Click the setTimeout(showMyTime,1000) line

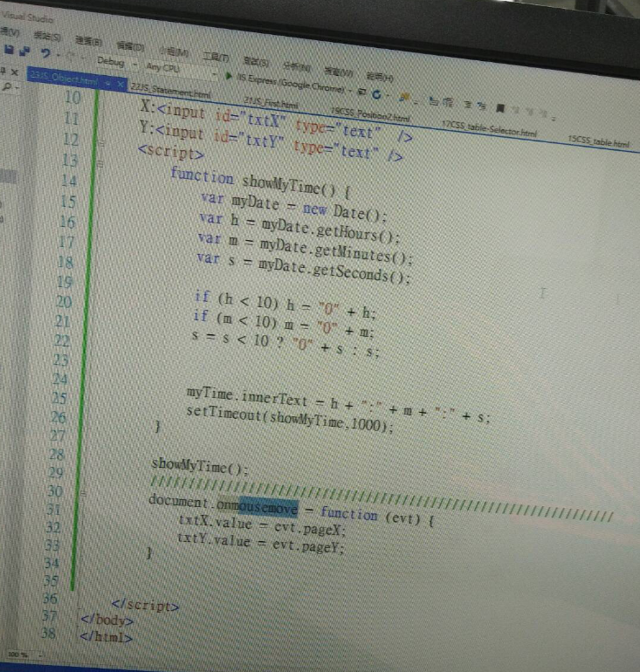[x=289, y=419]
